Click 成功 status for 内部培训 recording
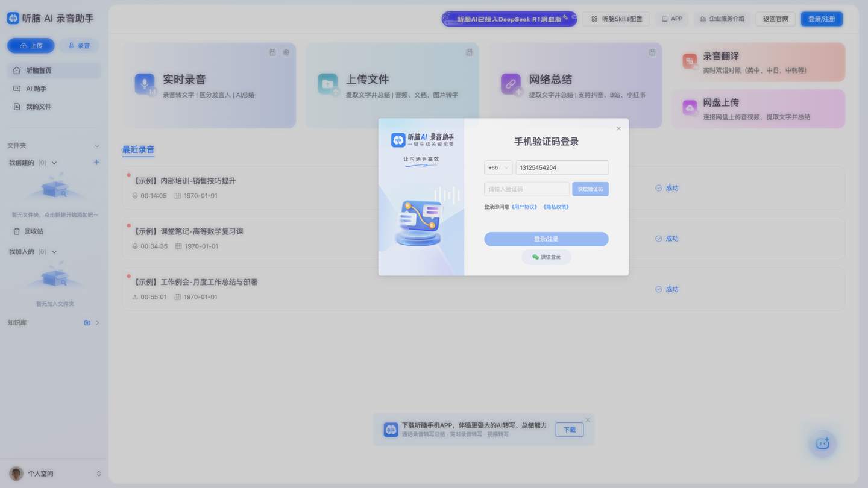Viewport: 868px width, 488px height. tap(667, 188)
